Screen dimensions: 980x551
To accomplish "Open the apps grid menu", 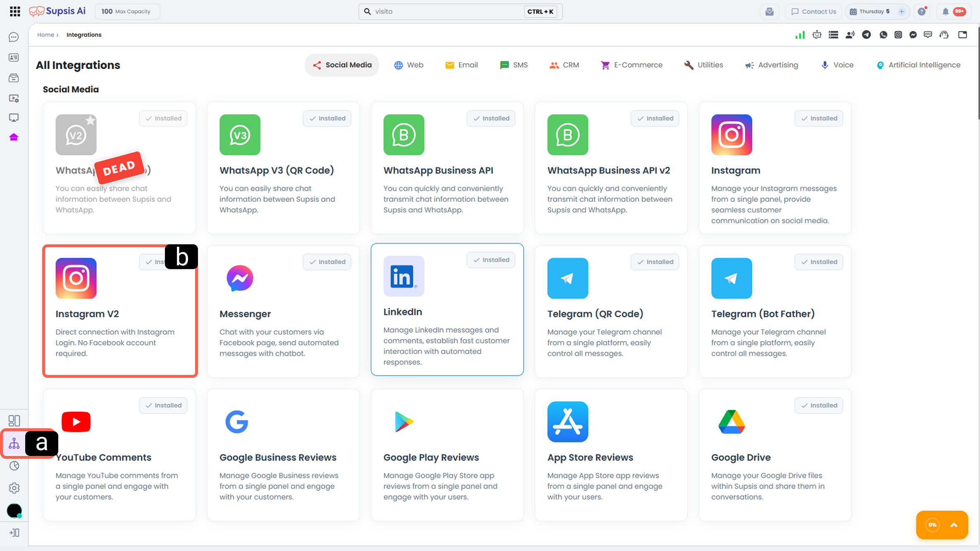I will click(15, 11).
